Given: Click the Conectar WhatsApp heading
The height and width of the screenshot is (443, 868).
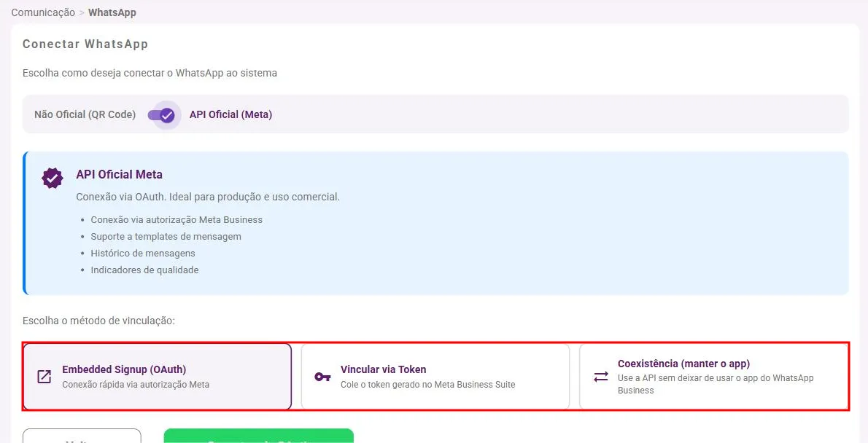Looking at the screenshot, I should pos(85,44).
